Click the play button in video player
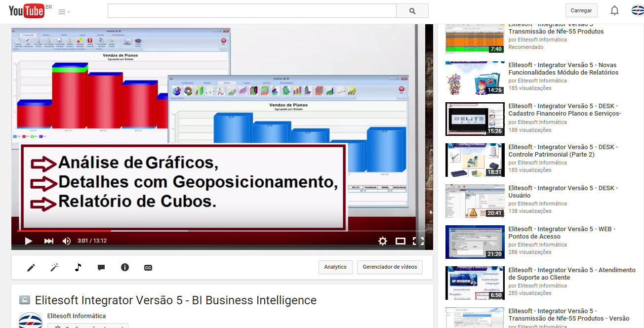The image size is (644, 328). pyautogui.click(x=29, y=241)
